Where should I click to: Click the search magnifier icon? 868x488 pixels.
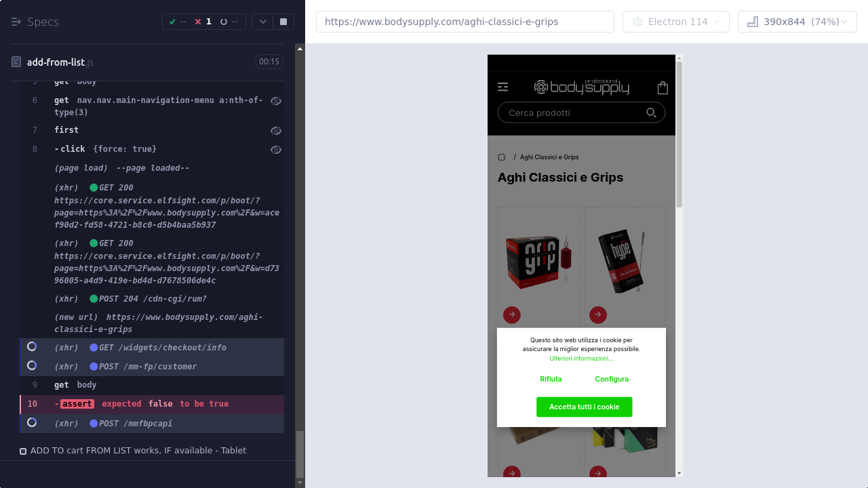pyautogui.click(x=651, y=113)
